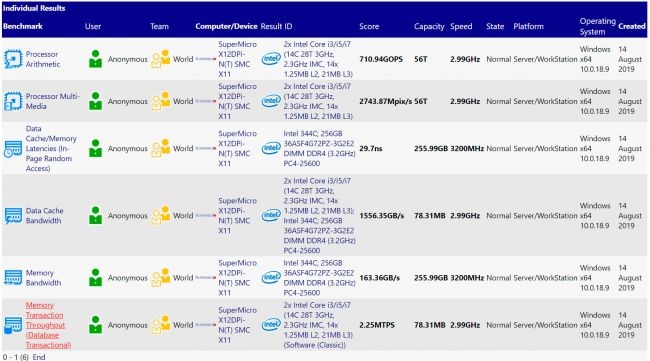The width and height of the screenshot is (650, 361).
Task: Sort by the Computer/Device column header
Action: coord(226,26)
